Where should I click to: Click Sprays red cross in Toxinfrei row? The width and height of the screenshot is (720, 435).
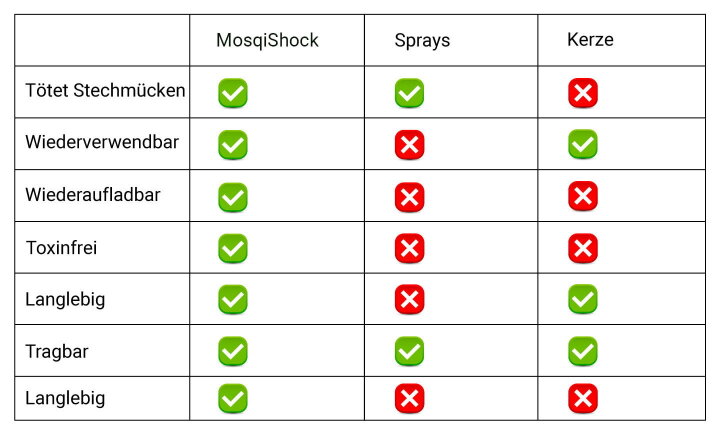(409, 249)
